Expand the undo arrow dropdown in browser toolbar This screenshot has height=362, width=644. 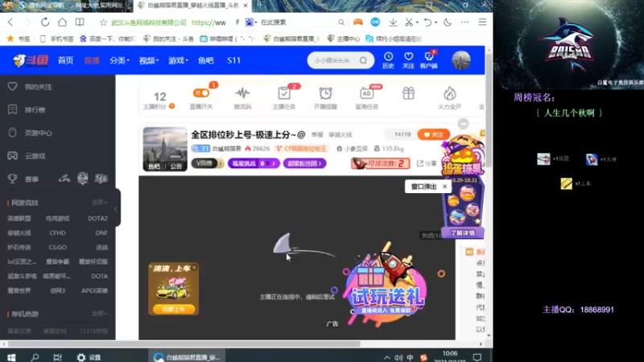click(x=436, y=23)
